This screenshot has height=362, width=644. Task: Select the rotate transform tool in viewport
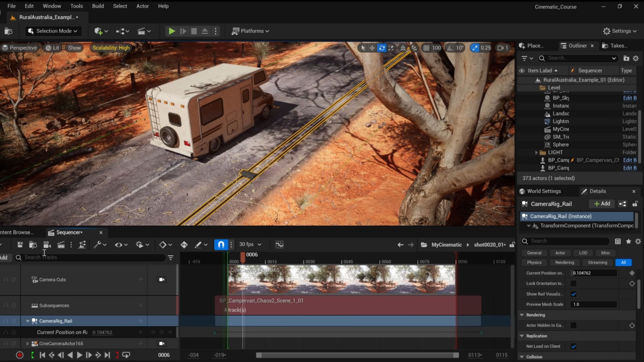382,48
